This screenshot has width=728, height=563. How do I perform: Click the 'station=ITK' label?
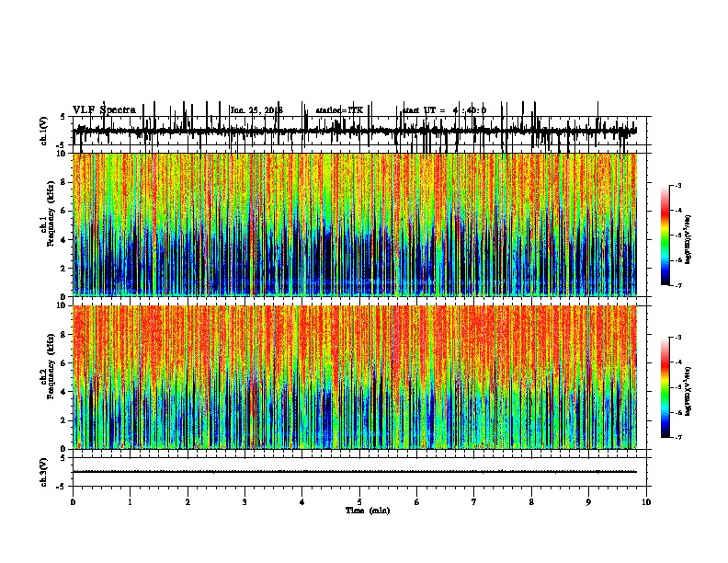point(339,110)
